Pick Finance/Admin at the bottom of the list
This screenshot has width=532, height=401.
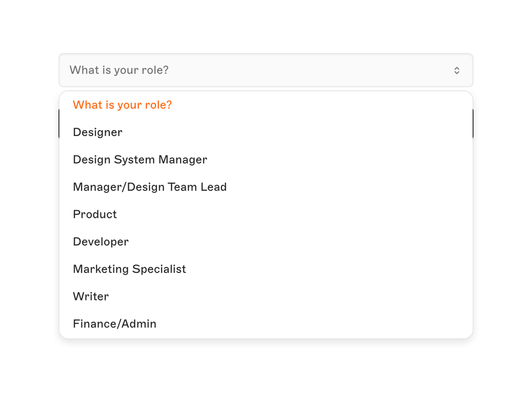point(114,324)
